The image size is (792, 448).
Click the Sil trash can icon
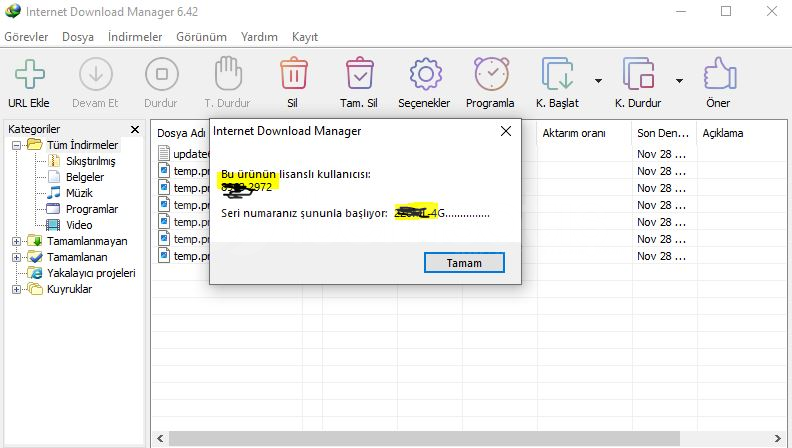click(293, 74)
